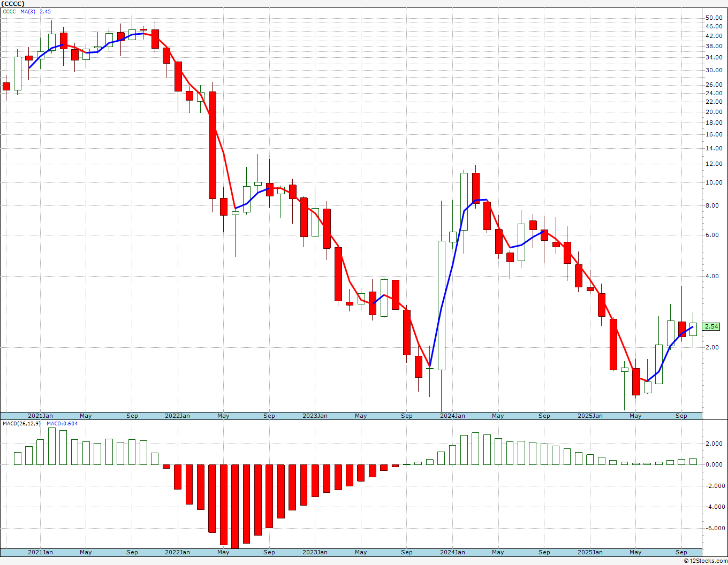Click the -6.000 MACD axis label
This screenshot has height=565, width=728.
pos(715,528)
